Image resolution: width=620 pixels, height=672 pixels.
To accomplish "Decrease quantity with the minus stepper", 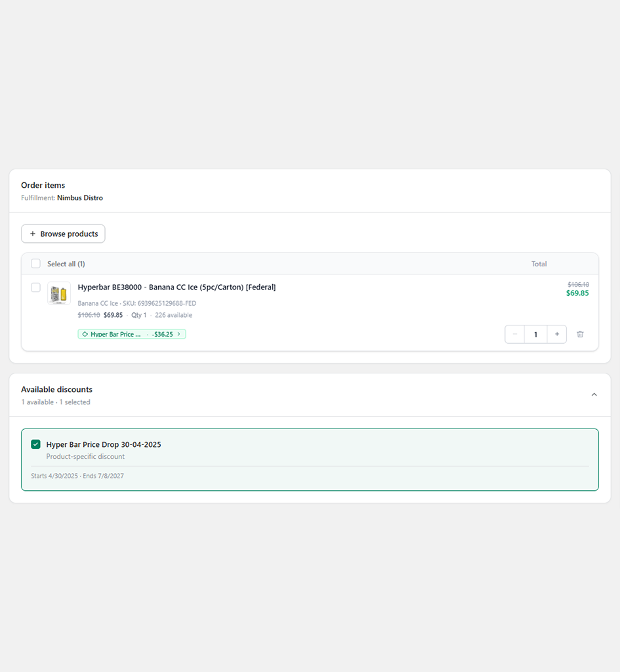I will [514, 334].
